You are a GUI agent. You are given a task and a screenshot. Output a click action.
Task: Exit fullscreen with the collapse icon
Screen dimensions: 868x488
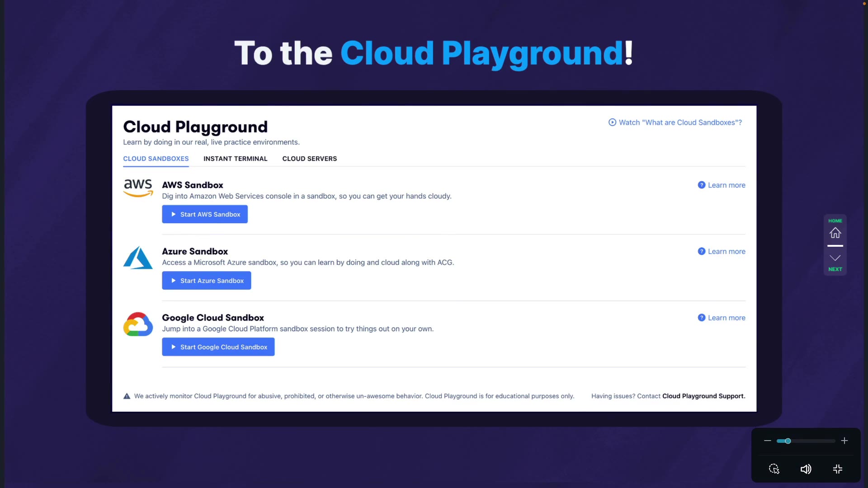838,469
